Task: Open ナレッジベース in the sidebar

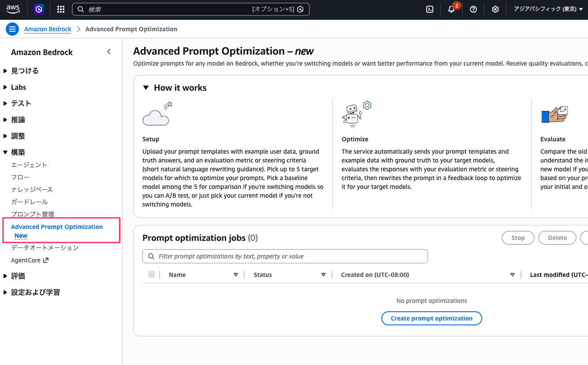Action: click(32, 189)
